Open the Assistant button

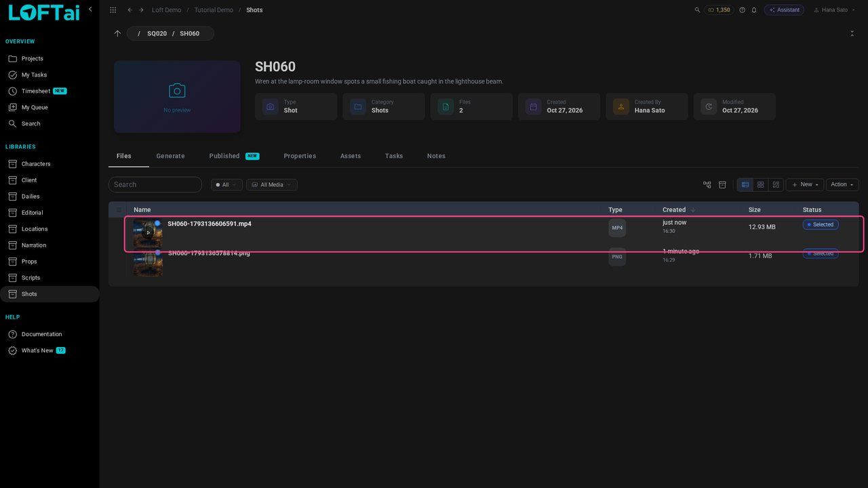(x=784, y=10)
